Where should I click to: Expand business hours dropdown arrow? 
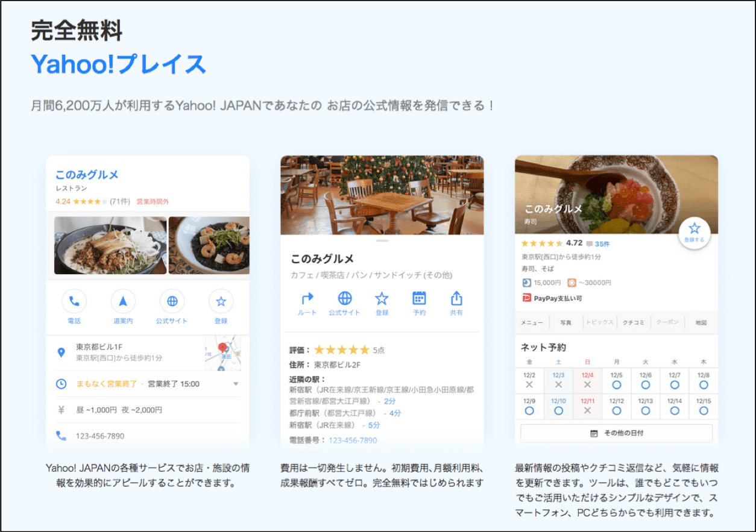tap(236, 384)
